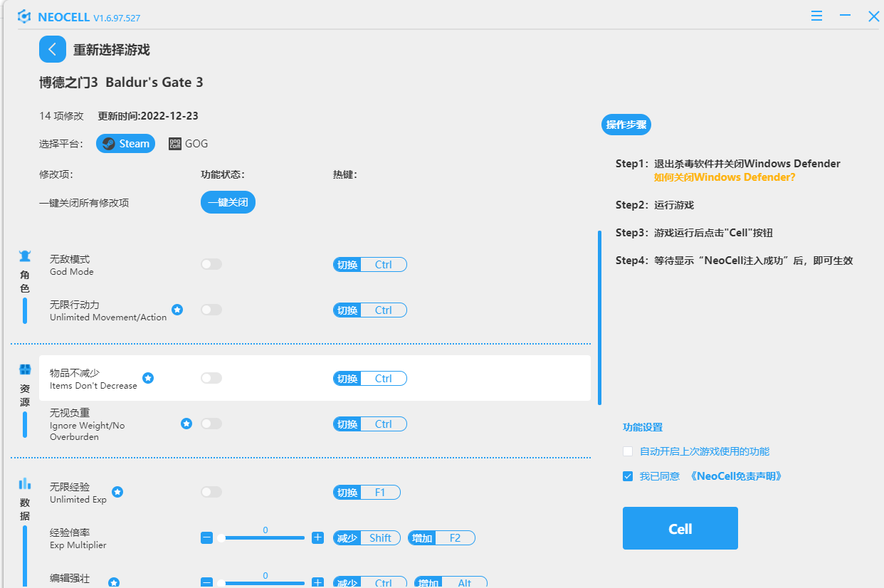This screenshot has width=884, height=588.
Task: Click the NEOCELL logo icon
Action: click(24, 16)
